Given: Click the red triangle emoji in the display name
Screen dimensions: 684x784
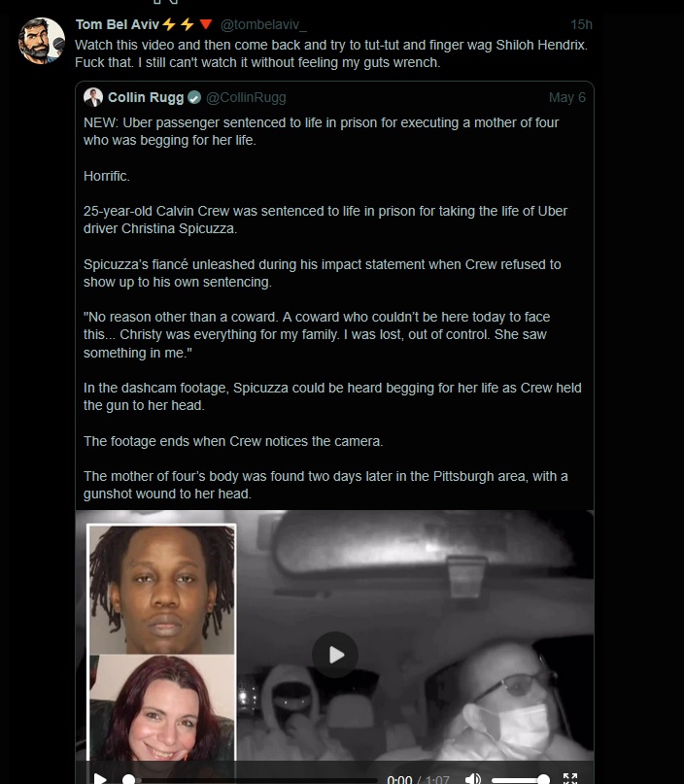Looking at the screenshot, I should pos(206,24).
